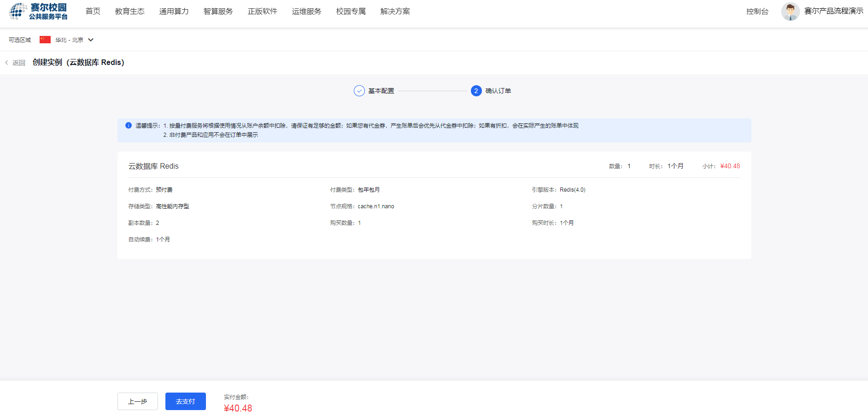
Task: Click the 赛尔产品流程演示 account name
Action: pos(833,11)
